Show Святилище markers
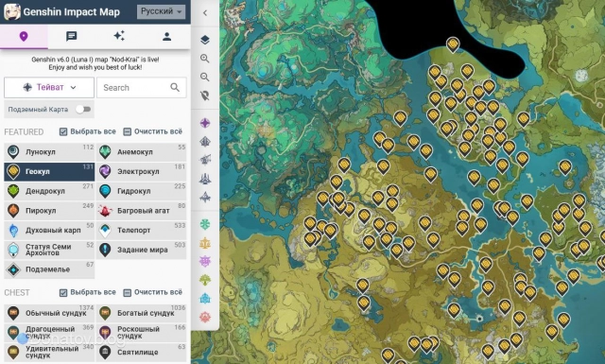This screenshot has height=364, width=605. (141, 352)
